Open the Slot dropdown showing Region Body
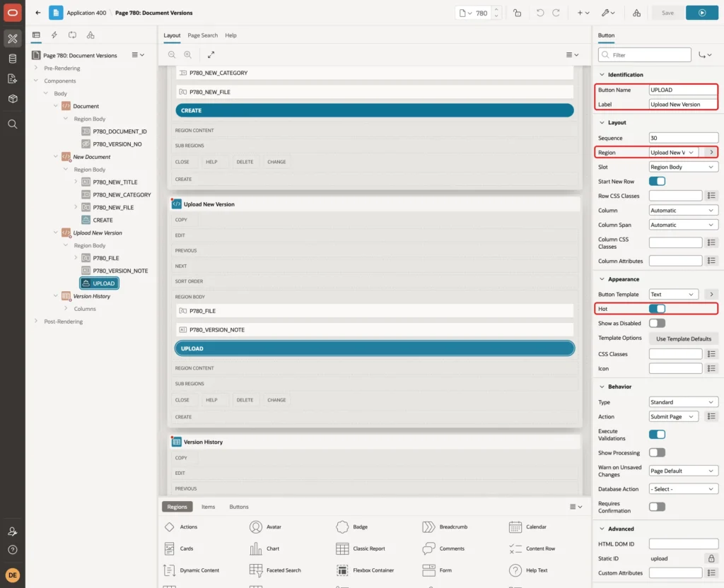This screenshot has height=588, width=724. click(x=684, y=167)
